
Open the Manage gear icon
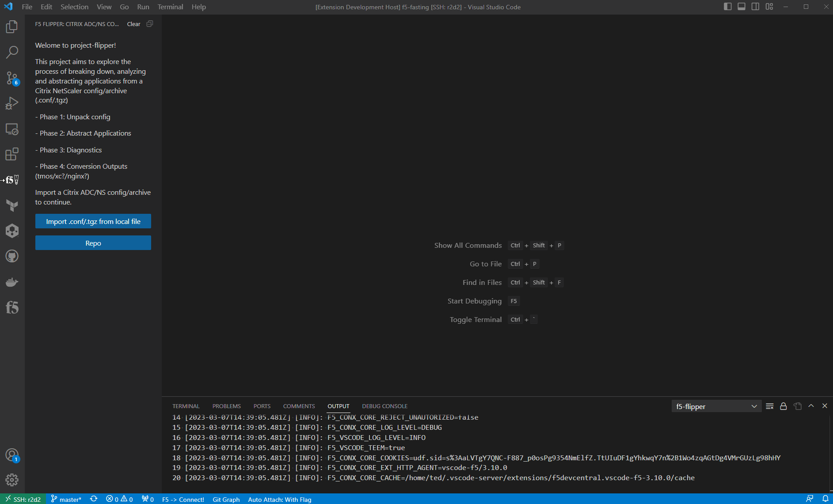tap(12, 480)
